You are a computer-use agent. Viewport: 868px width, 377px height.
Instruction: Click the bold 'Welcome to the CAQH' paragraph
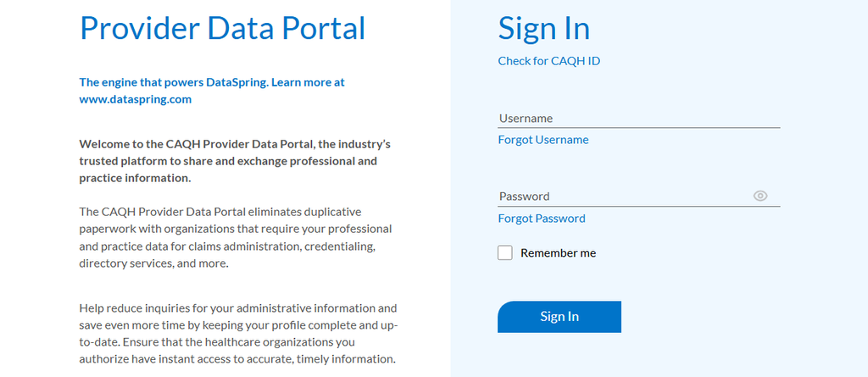coord(236,161)
